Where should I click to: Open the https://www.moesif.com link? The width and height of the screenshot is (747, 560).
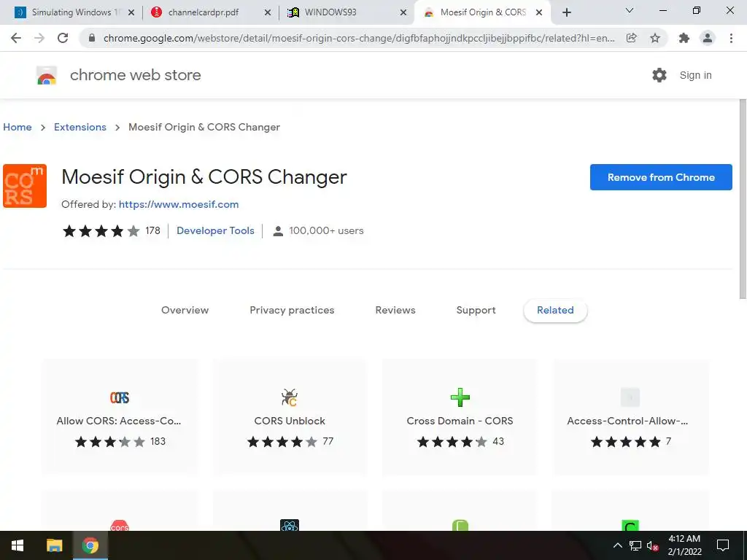[179, 204]
